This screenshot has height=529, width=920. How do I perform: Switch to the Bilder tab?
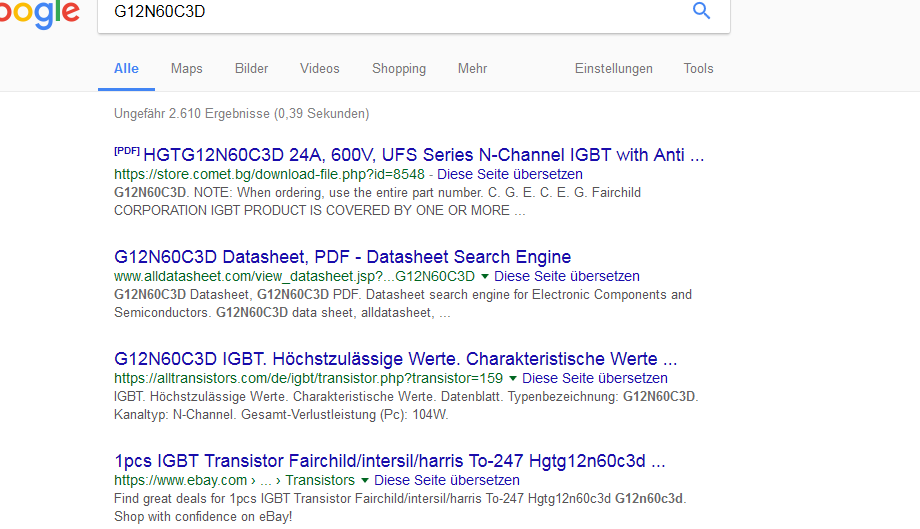tap(251, 69)
